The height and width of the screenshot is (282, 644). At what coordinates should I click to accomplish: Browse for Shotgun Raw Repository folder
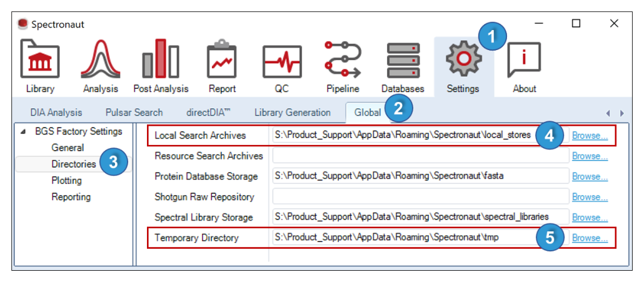pos(590,197)
